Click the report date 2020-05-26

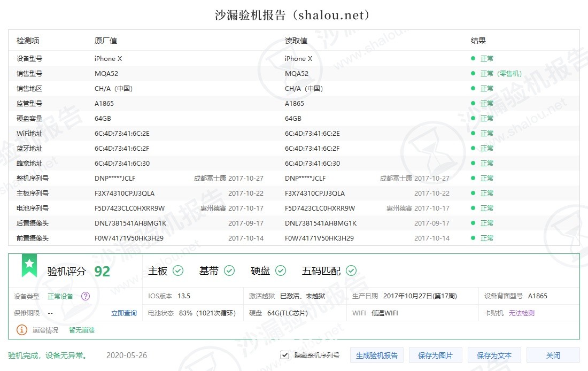127,355
